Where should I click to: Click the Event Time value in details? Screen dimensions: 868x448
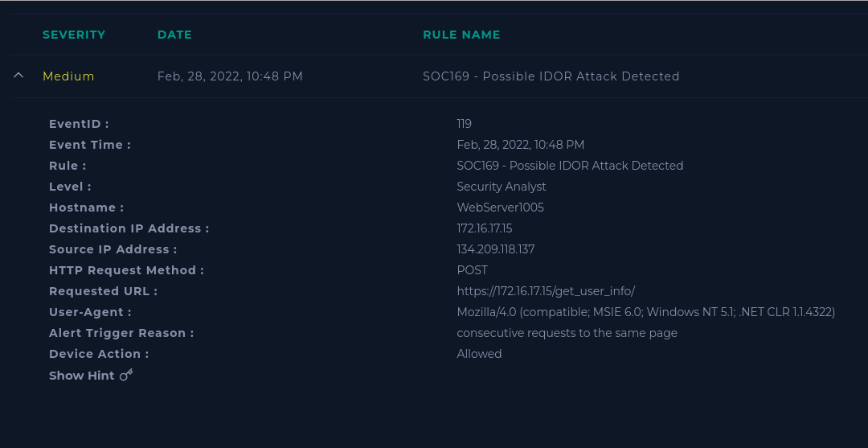click(x=520, y=145)
